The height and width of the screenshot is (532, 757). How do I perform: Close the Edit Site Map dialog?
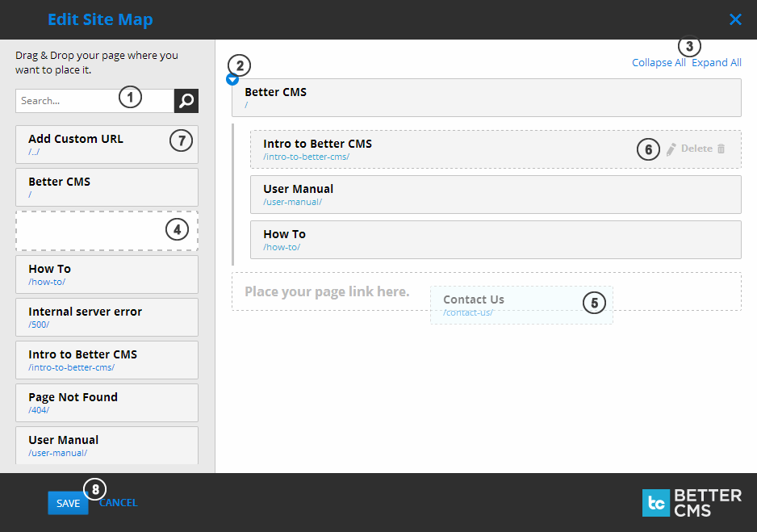[735, 19]
